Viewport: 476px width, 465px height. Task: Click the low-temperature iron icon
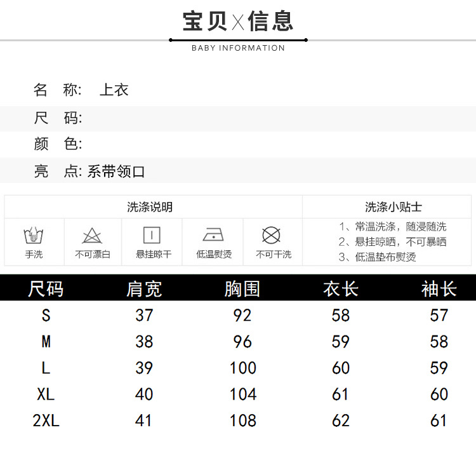pyautogui.click(x=213, y=236)
